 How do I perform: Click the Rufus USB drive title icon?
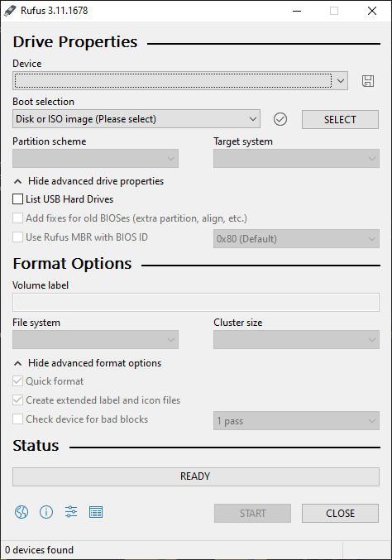pyautogui.click(x=10, y=11)
